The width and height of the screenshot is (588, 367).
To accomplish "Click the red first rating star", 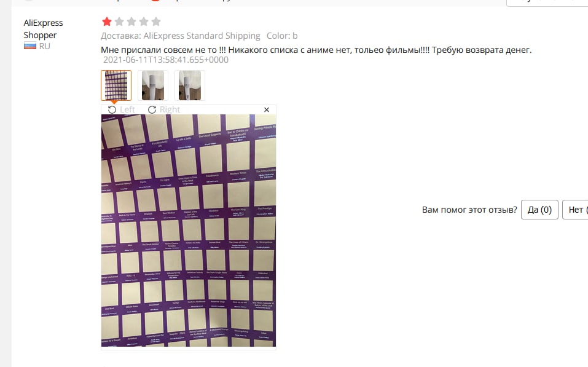I will (x=107, y=22).
